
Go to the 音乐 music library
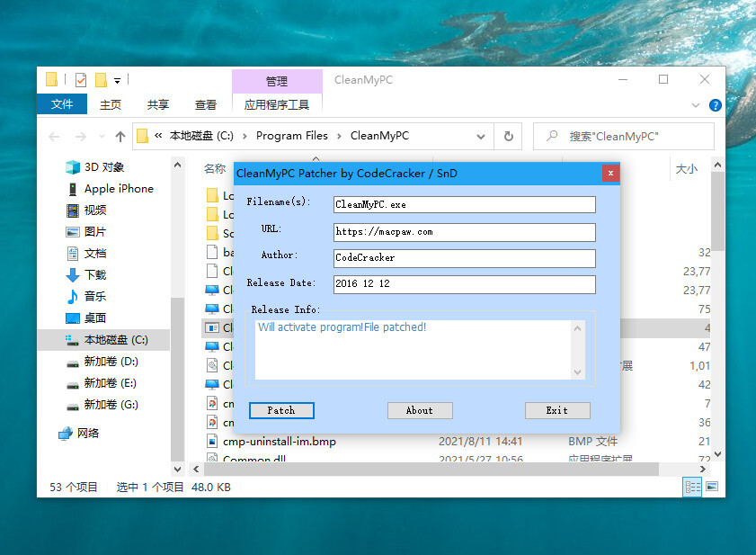click(94, 297)
